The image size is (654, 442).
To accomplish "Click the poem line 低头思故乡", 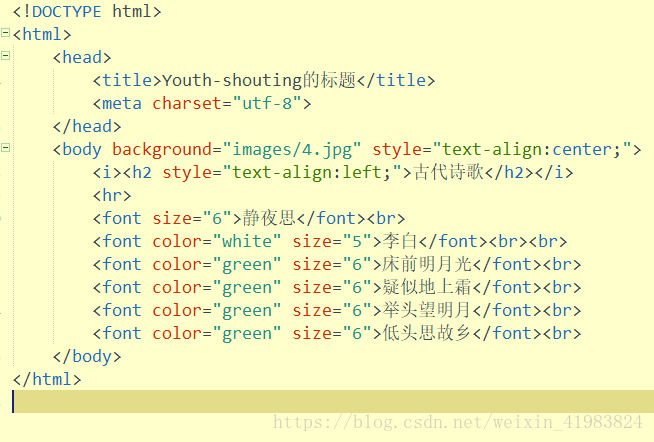I will (x=427, y=333).
